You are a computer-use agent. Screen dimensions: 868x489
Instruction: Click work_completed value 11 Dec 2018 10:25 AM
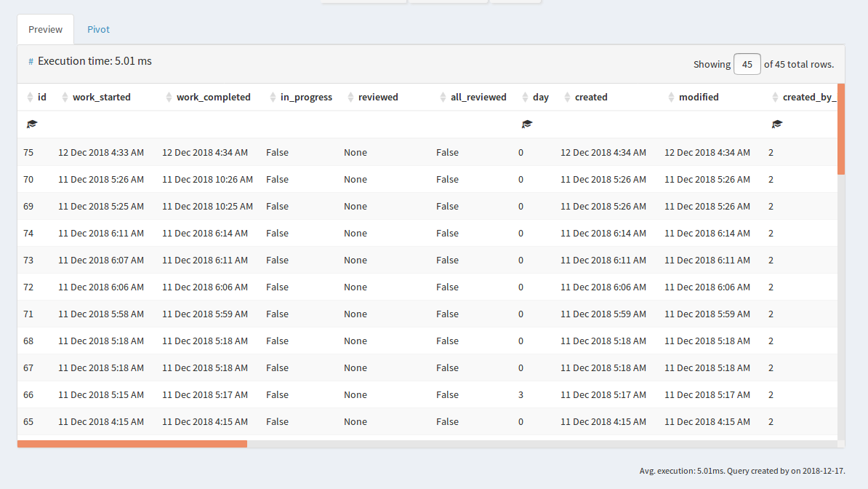(208, 206)
